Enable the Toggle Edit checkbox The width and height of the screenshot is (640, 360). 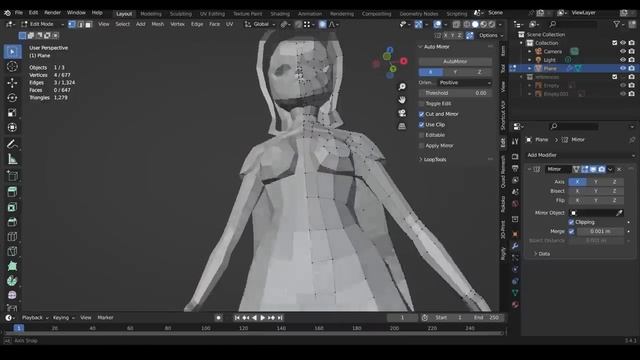[x=422, y=104]
